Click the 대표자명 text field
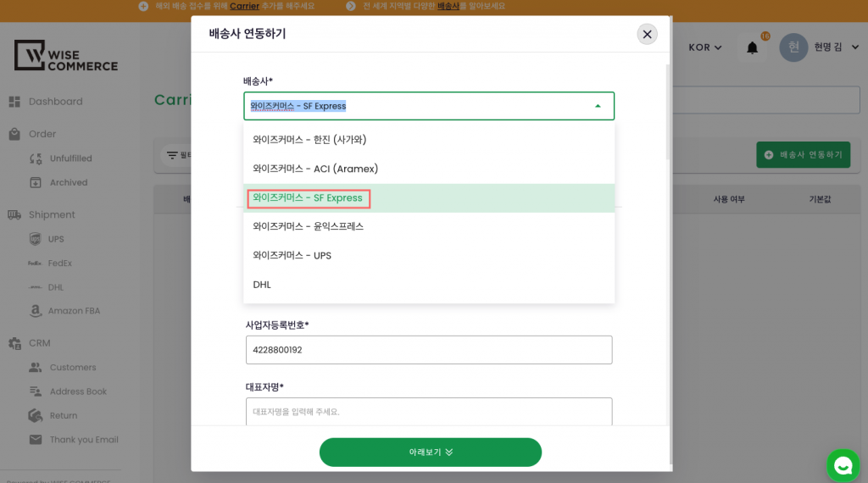Screen dimensions: 868x483 [428, 412]
